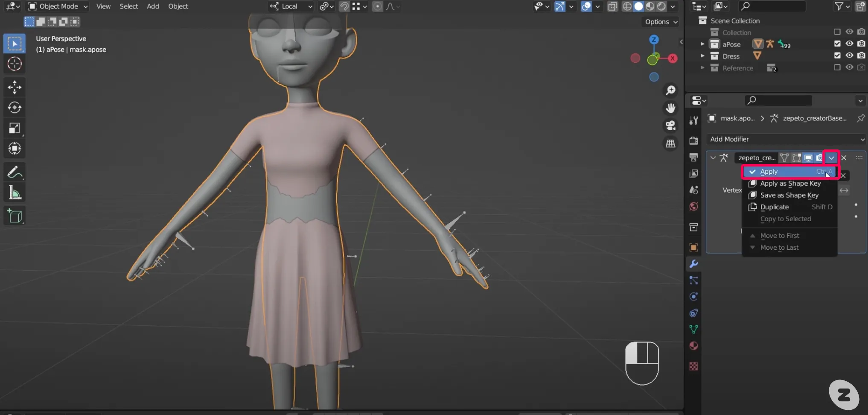Viewport: 868px width, 415px height.
Task: Enable the Reference collection checkbox
Action: point(837,67)
